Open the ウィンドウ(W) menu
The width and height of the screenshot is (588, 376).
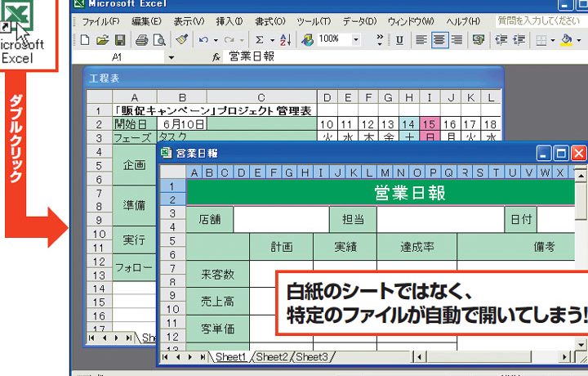click(411, 21)
